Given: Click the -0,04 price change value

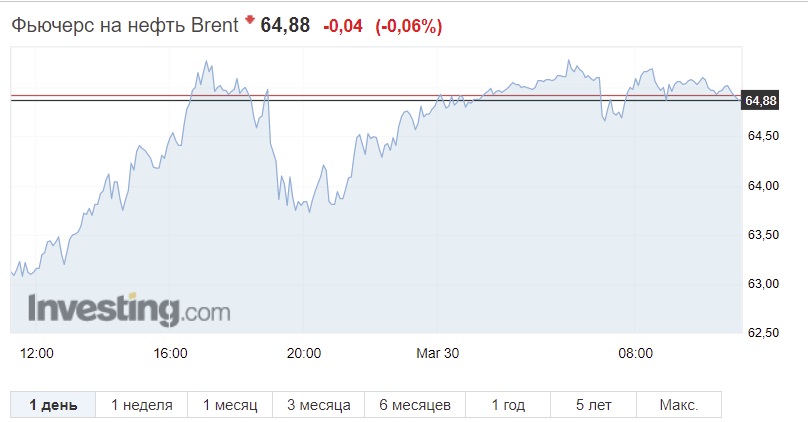Looking at the screenshot, I should (343, 26).
